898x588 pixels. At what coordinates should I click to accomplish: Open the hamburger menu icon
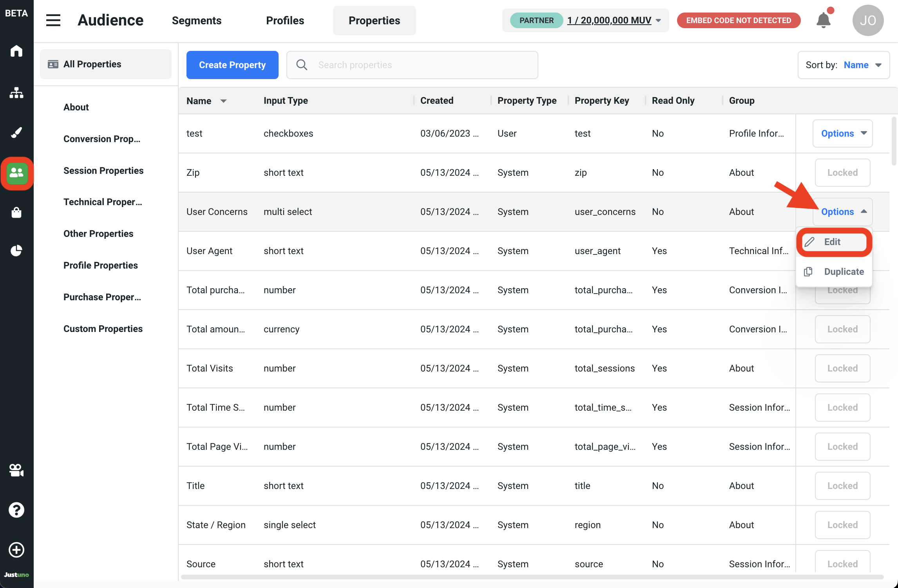tap(53, 20)
